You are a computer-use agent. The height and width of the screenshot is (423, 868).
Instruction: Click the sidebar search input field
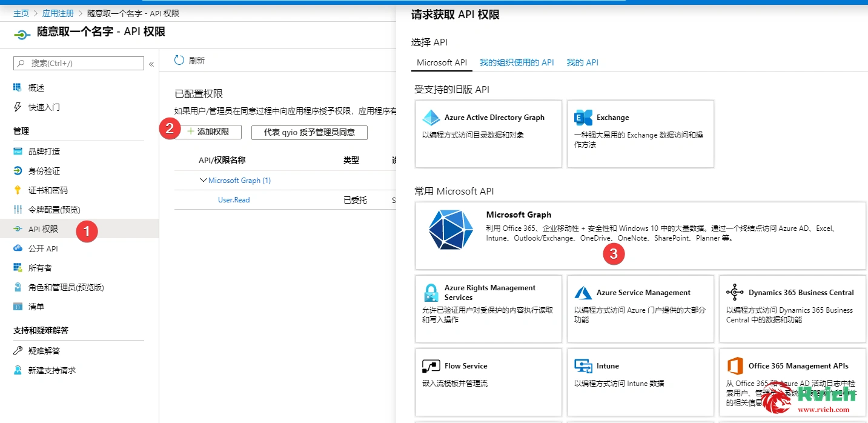[x=84, y=63]
